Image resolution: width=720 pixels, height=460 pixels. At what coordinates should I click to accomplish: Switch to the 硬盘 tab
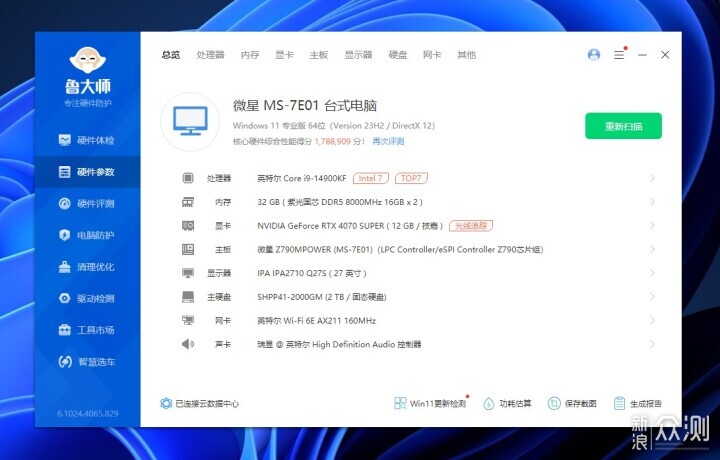pyautogui.click(x=398, y=55)
